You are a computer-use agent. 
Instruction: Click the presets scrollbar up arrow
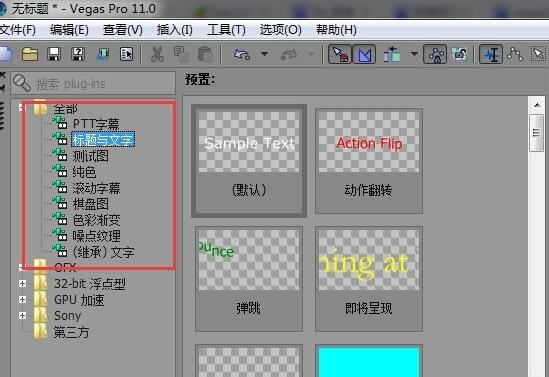click(537, 105)
